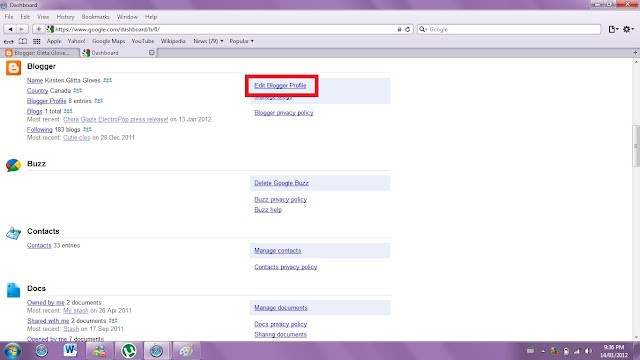
Task: Open Microsoft Word from the taskbar
Action: pos(70,351)
